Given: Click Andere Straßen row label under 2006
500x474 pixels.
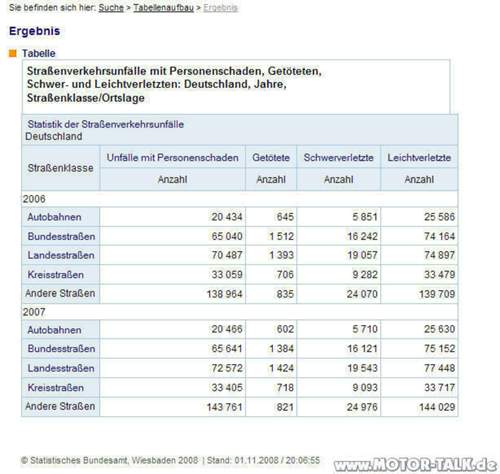Looking at the screenshot, I should tap(60, 294).
